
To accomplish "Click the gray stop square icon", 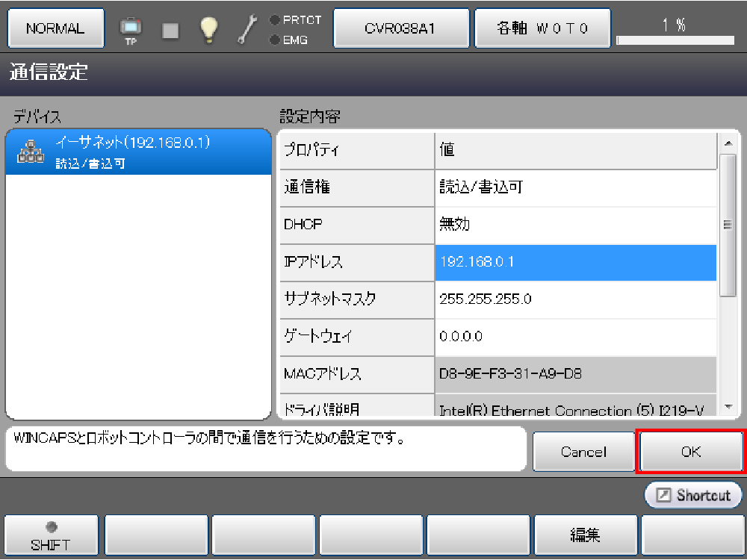I will click(171, 30).
